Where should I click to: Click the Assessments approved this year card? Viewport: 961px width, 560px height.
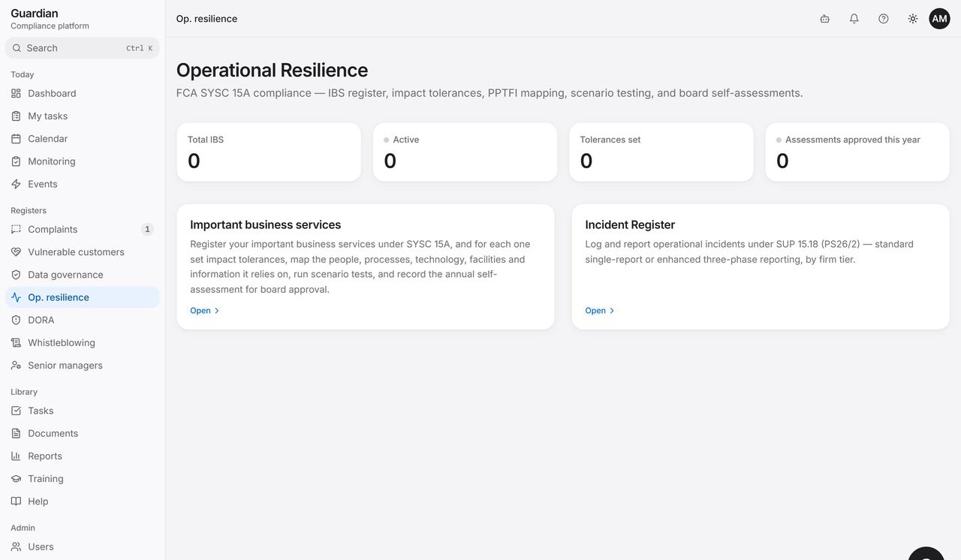(x=857, y=152)
